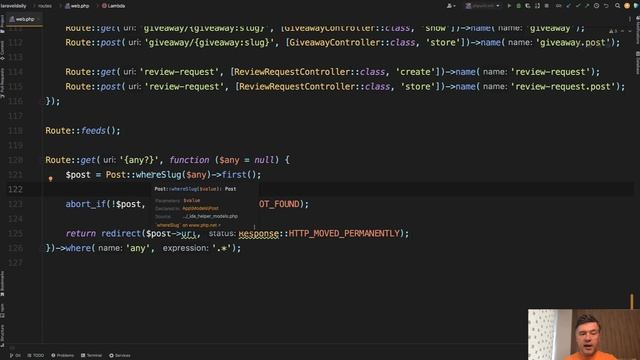Click the Stop square icon in toolbar
Viewport: 640px width, 360px height.
coord(547,6)
